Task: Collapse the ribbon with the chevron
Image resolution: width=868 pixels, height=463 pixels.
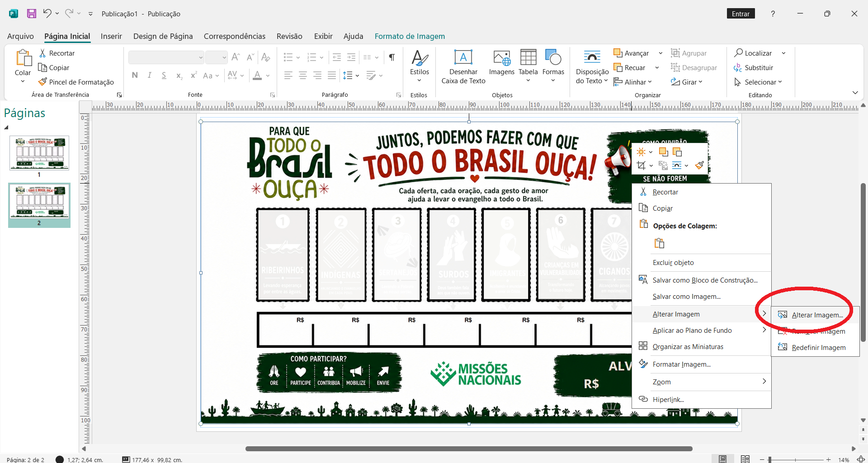Action: 855,93
